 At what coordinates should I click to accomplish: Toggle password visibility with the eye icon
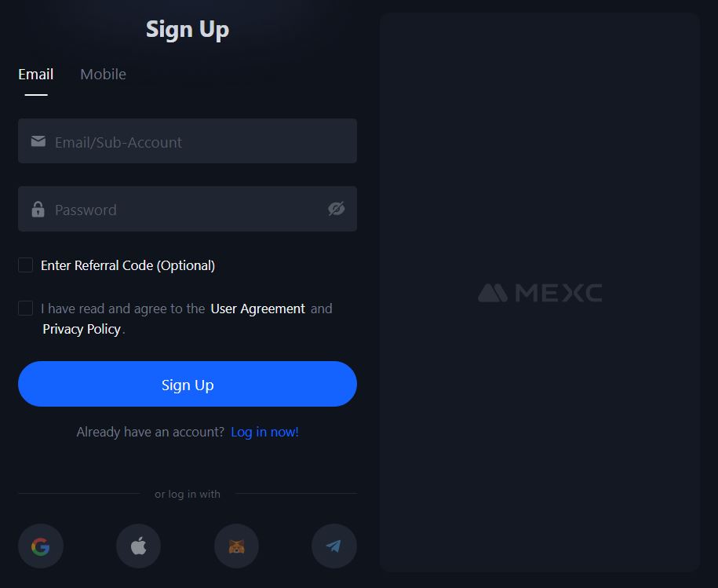(337, 209)
